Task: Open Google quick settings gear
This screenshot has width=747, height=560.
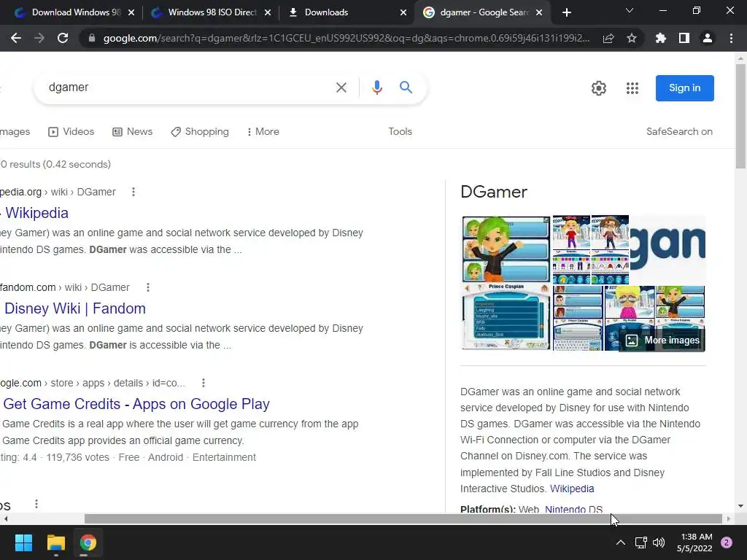Action: pyautogui.click(x=599, y=88)
